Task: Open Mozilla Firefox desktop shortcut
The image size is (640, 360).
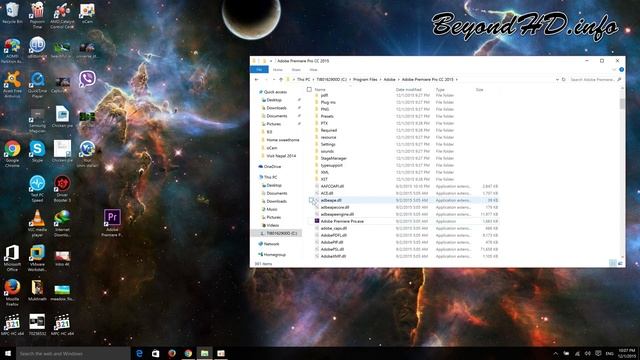Action: tap(12, 292)
